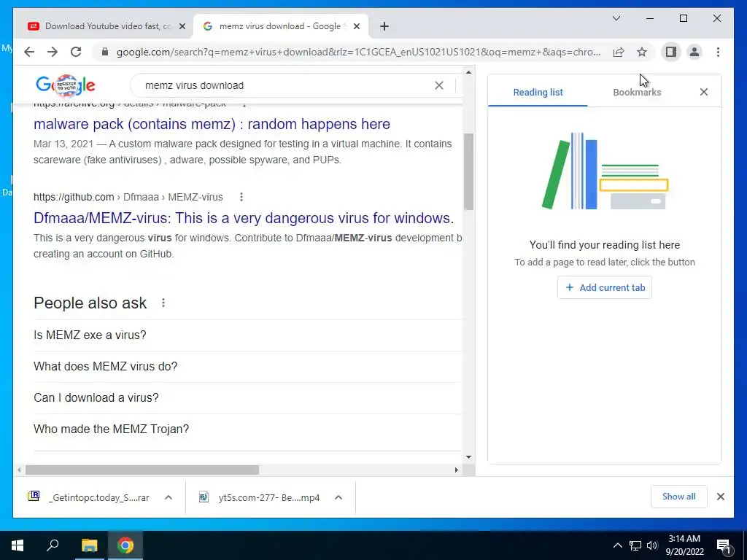Click Show all downloads
The height and width of the screenshot is (560, 747).
679,497
